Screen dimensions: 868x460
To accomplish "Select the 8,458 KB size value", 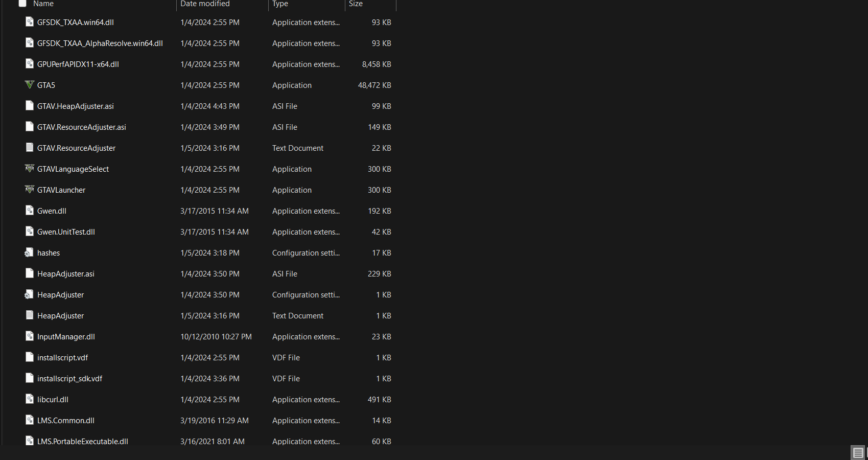I will pyautogui.click(x=377, y=64).
